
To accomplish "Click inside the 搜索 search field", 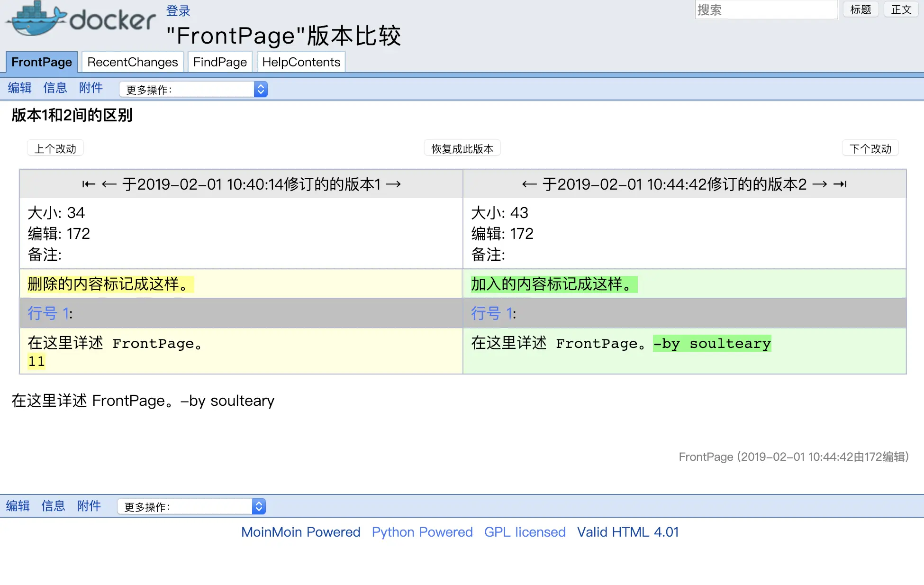I will pyautogui.click(x=766, y=9).
